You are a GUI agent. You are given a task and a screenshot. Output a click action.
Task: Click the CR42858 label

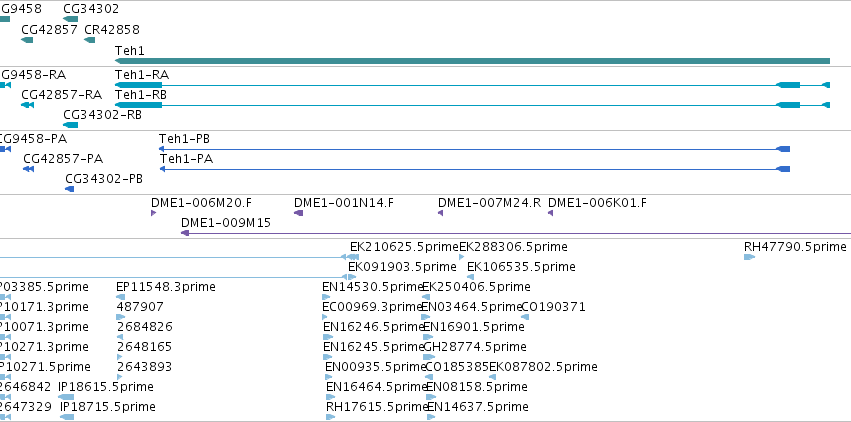pos(112,29)
